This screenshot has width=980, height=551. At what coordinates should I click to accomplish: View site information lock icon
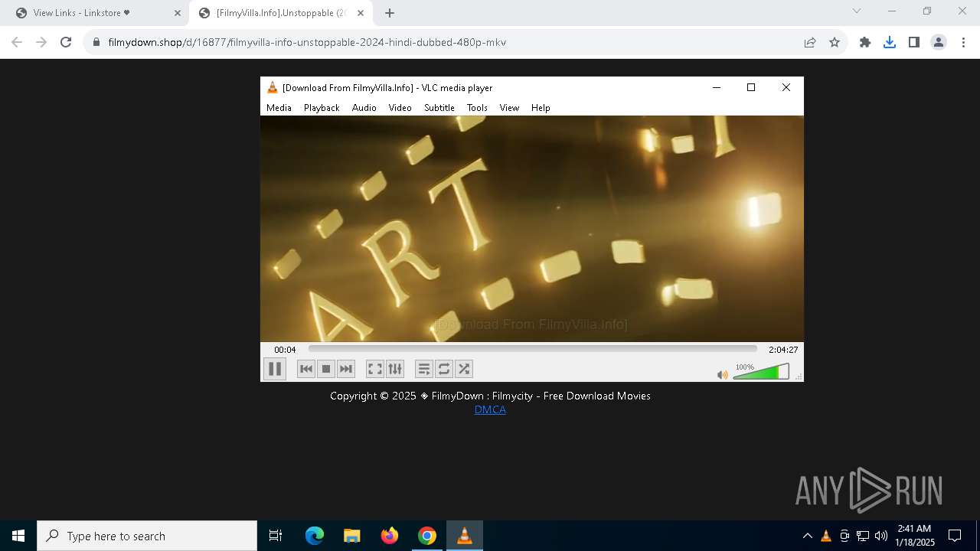[x=96, y=42]
